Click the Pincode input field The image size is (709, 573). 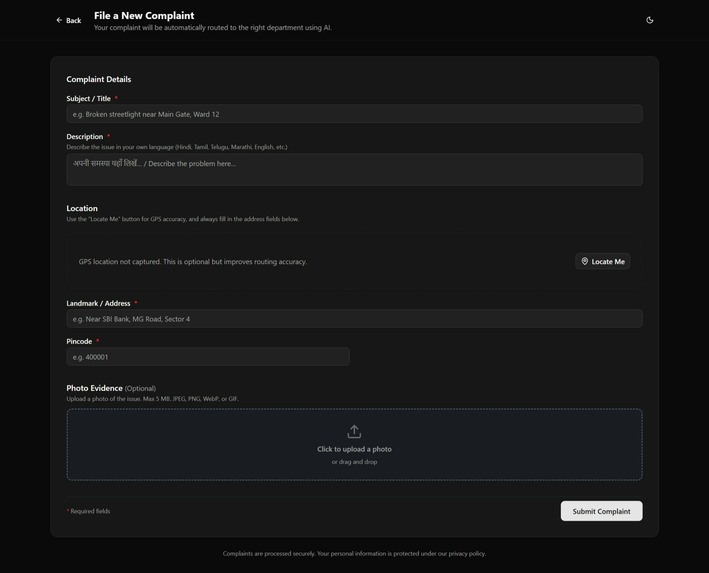(x=208, y=357)
